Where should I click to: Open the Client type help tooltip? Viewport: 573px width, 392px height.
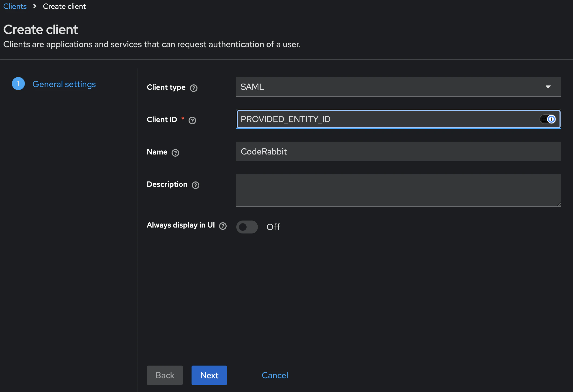click(x=194, y=88)
